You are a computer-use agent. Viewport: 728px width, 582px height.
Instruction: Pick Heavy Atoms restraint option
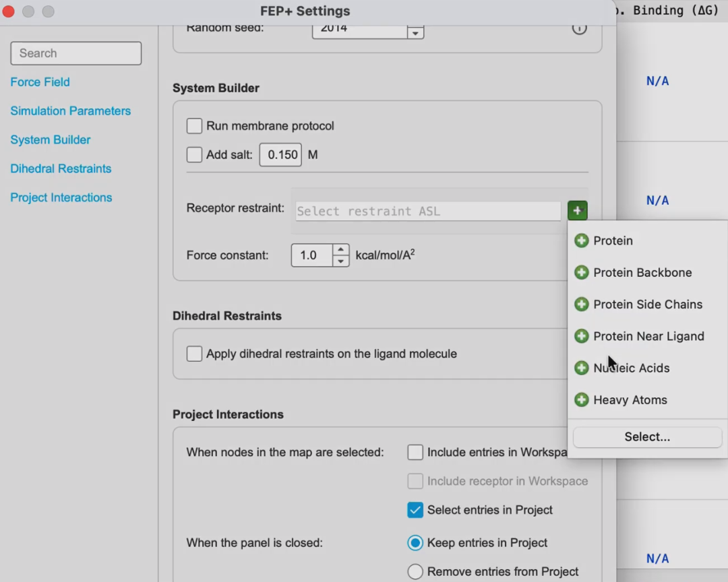click(630, 399)
